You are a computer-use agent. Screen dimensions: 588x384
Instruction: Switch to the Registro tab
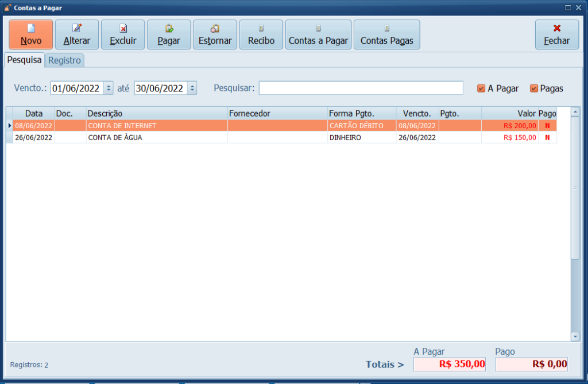tap(65, 60)
